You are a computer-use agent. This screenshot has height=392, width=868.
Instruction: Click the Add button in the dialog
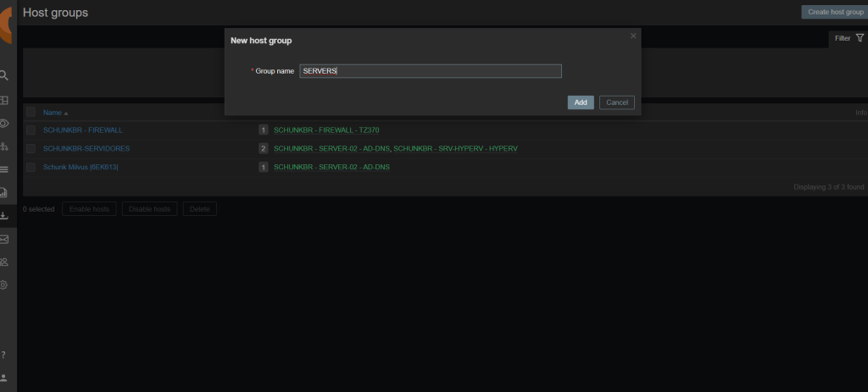(581, 102)
